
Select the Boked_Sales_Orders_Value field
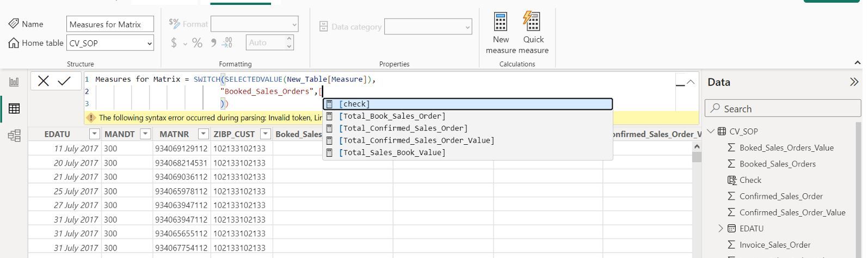(786, 148)
